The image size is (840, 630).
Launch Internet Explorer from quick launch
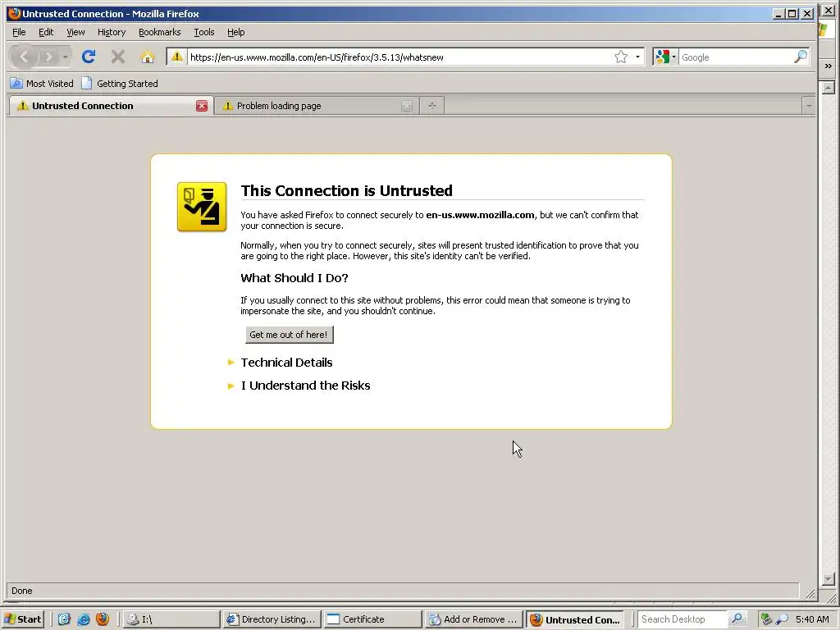point(84,619)
